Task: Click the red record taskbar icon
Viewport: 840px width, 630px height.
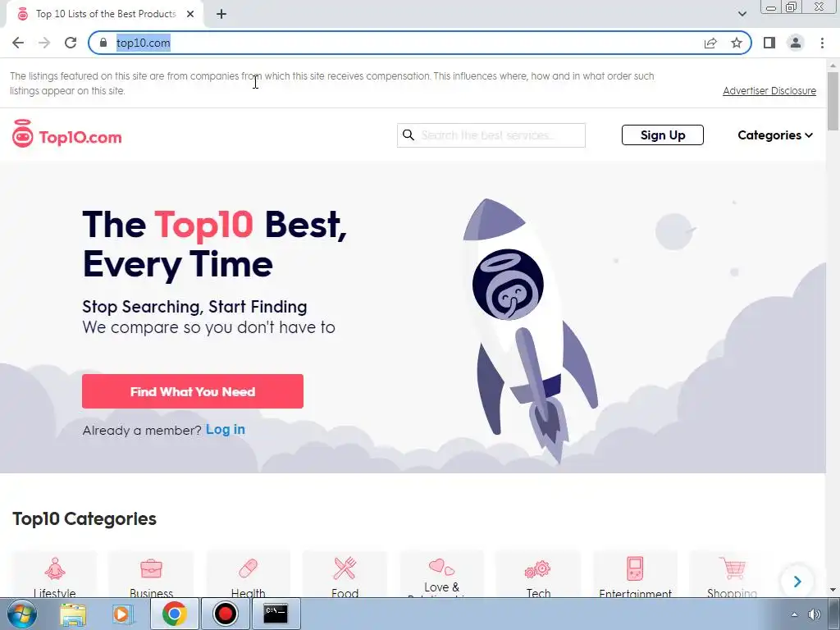Action: [225, 614]
